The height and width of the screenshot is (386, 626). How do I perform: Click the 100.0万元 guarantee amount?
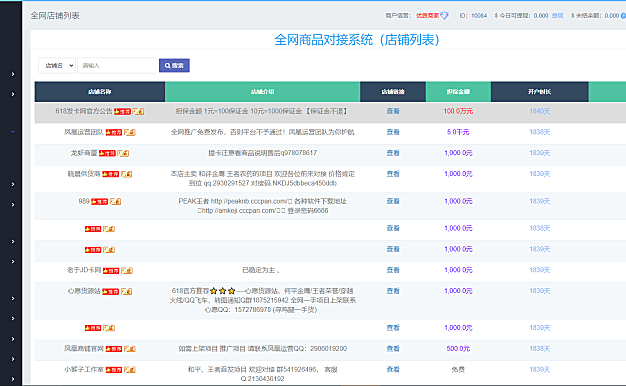tap(458, 111)
